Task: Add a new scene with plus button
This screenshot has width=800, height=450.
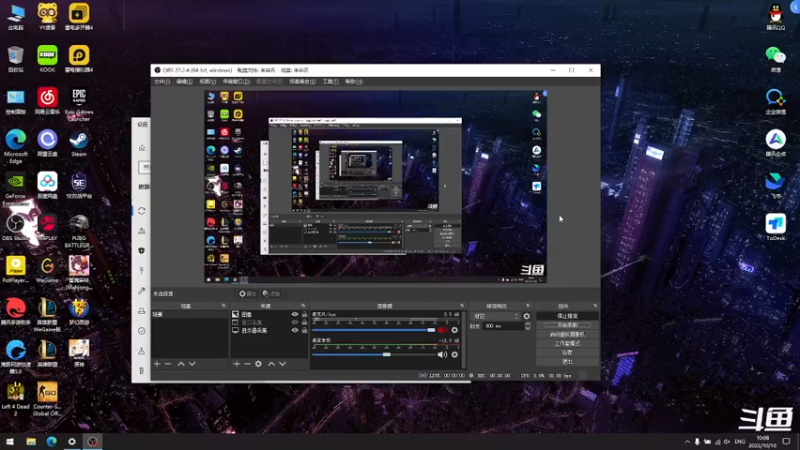Action: pos(157,364)
